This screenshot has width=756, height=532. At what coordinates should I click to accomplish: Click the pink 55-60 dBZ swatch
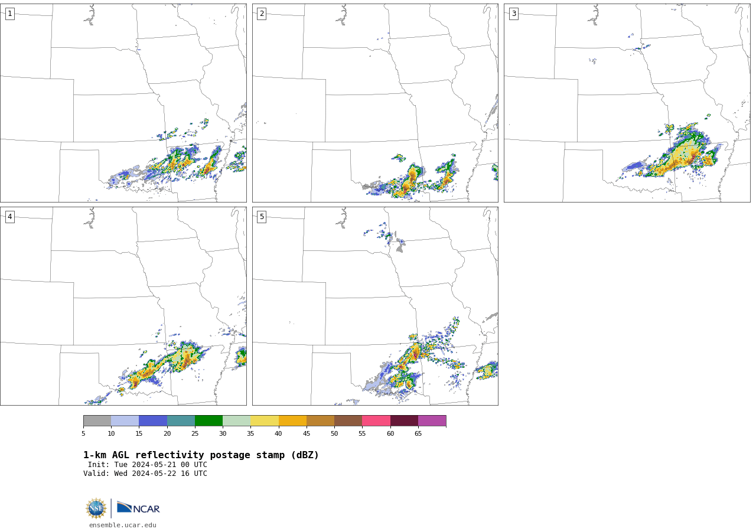(376, 420)
